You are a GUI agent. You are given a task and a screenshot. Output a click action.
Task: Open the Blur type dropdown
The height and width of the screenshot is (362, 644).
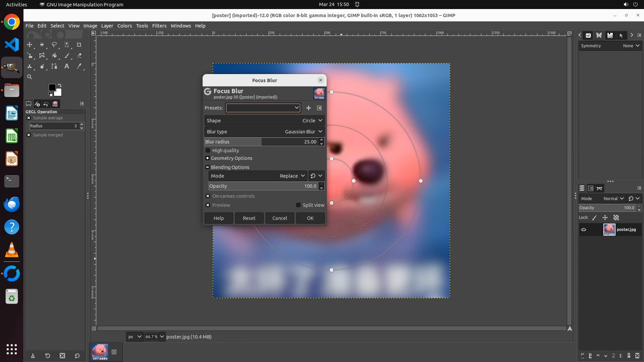(264, 132)
